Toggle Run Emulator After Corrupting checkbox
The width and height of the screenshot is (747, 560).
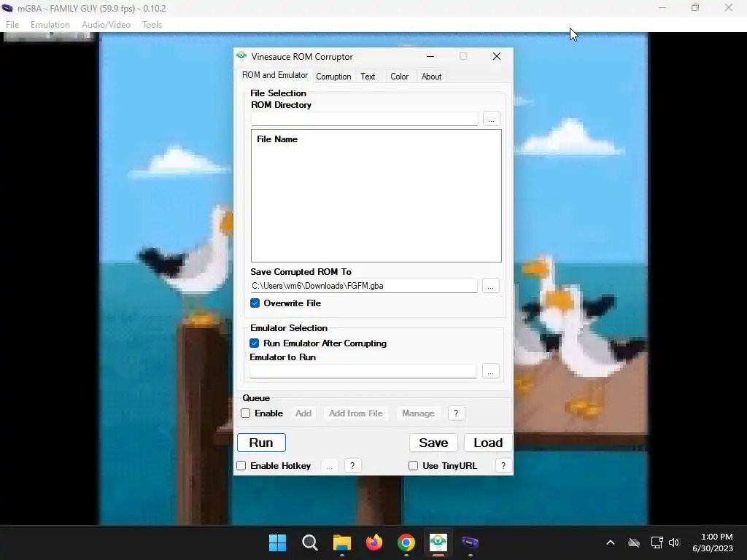pyautogui.click(x=255, y=343)
